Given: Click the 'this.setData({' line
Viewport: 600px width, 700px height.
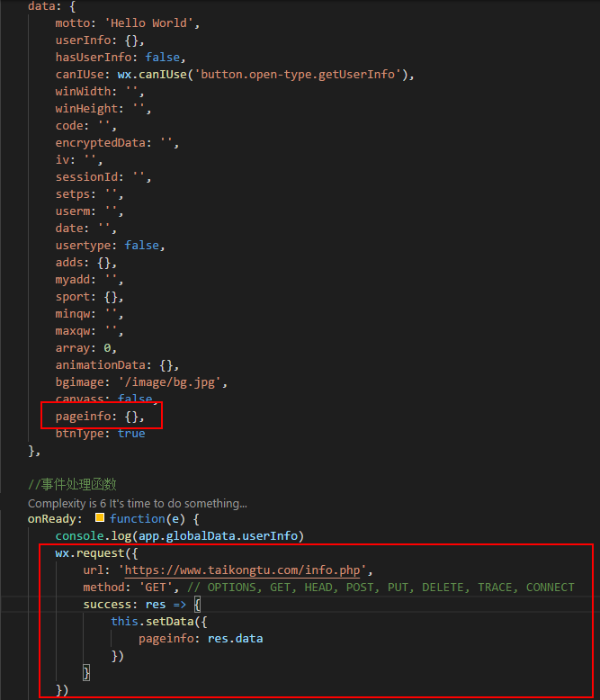Looking at the screenshot, I should (159, 622).
